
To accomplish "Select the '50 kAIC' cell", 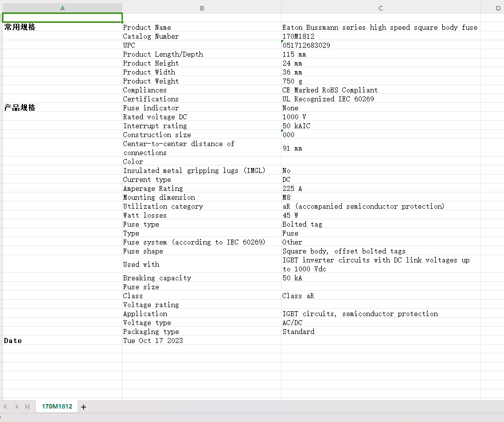I will click(381, 126).
